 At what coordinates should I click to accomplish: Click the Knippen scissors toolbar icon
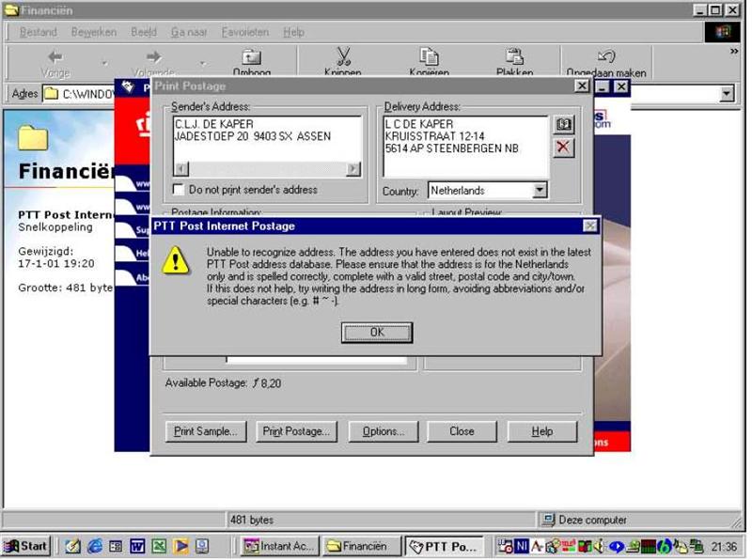[343, 56]
